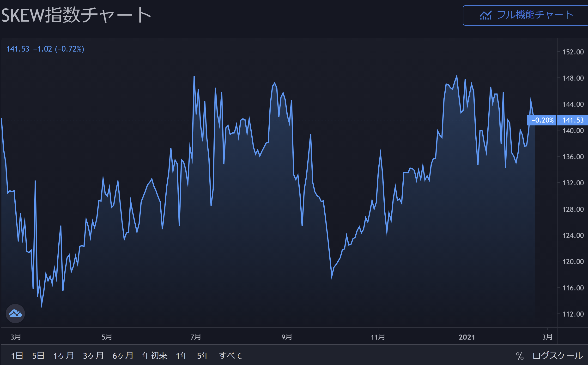Image resolution: width=588 pixels, height=365 pixels.
Task: Select the すべて all-time range
Action: 230,356
